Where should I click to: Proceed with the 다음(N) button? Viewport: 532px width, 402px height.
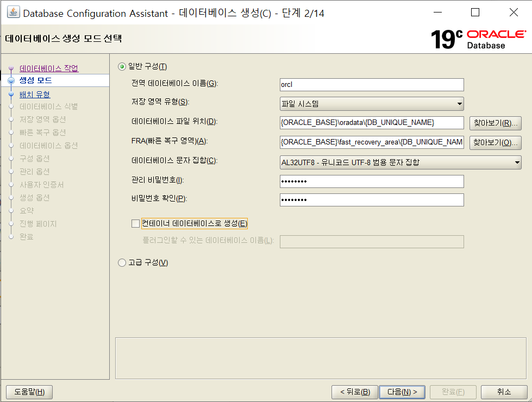coord(402,392)
